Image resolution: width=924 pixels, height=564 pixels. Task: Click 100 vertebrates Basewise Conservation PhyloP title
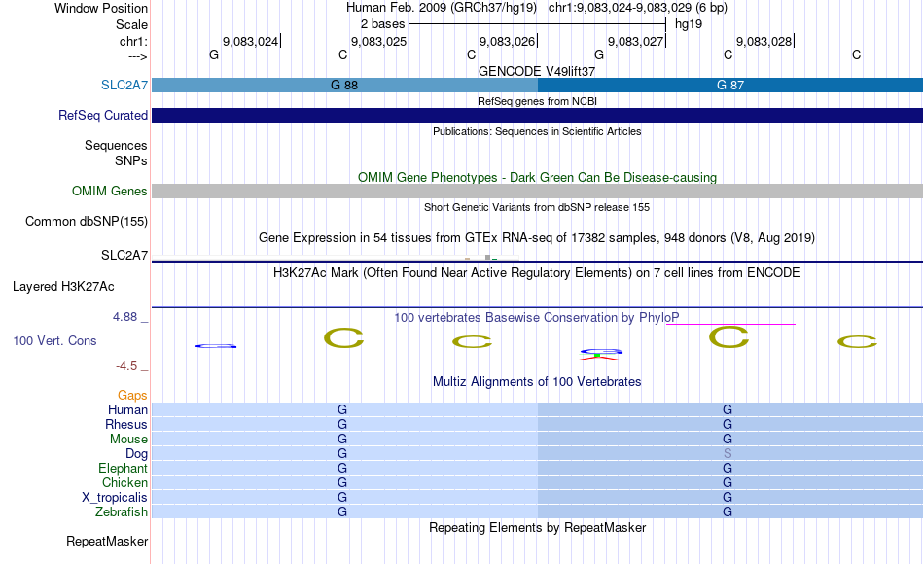click(537, 318)
